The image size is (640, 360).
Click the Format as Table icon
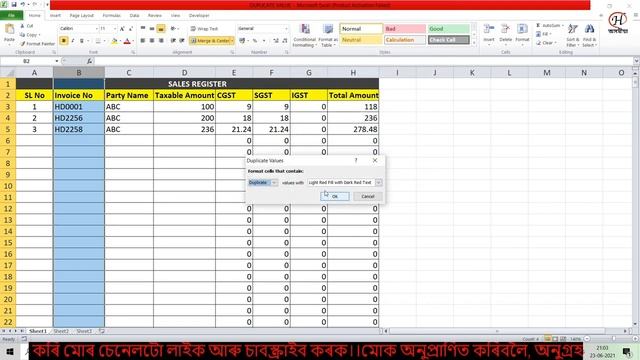click(x=328, y=29)
